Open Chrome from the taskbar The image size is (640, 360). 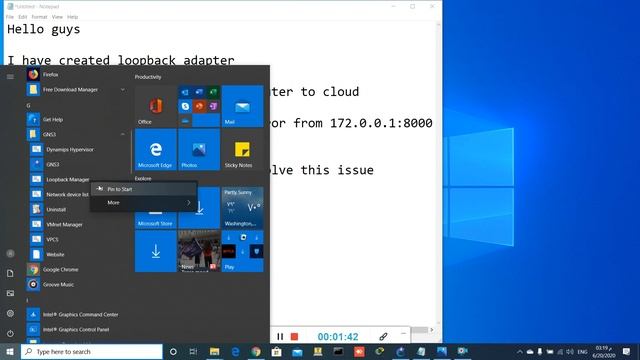coord(256,351)
